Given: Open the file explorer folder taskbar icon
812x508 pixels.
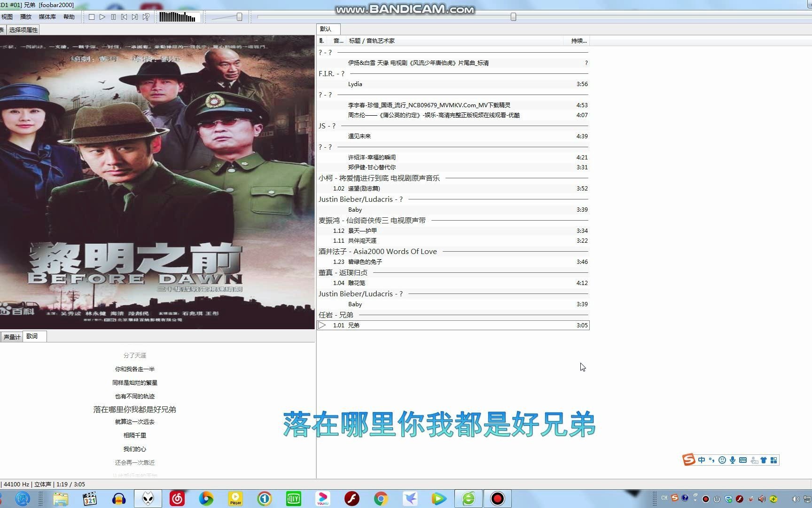Looking at the screenshot, I should tap(61, 499).
